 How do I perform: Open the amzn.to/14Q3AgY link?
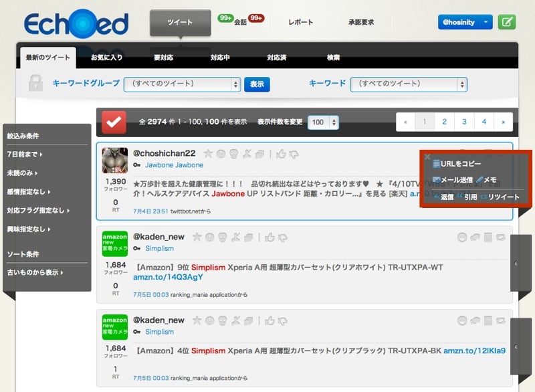tap(168, 278)
